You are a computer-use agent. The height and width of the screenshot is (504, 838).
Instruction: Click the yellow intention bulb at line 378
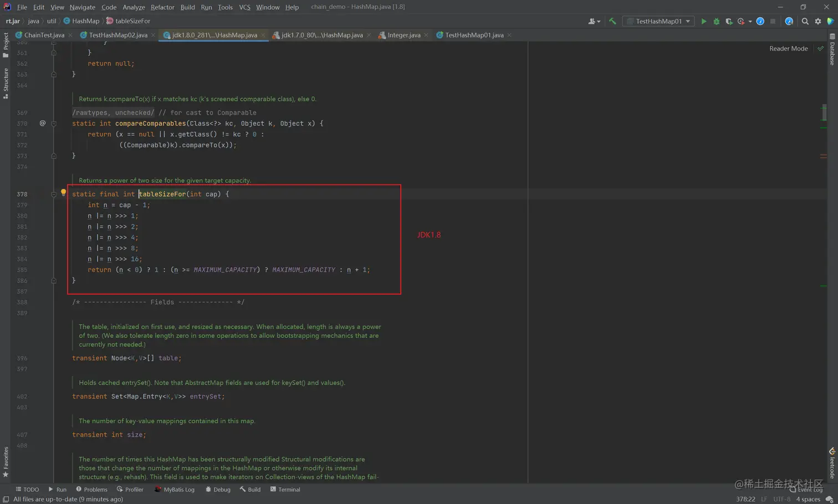tap(63, 192)
